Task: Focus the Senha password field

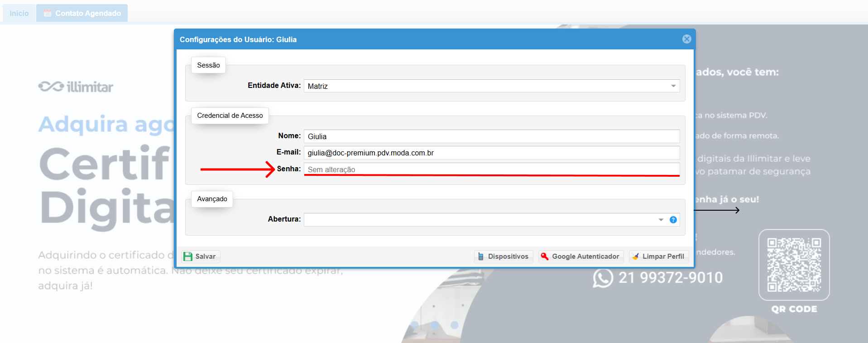Action: 491,169
